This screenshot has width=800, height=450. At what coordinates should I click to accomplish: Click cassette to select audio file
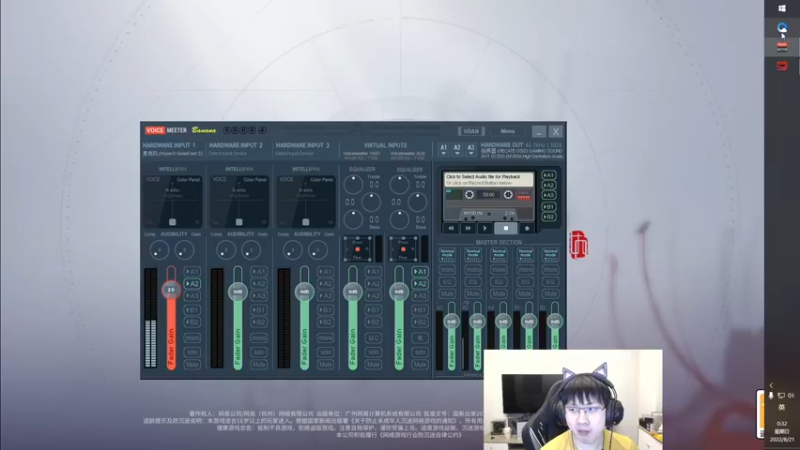(489, 180)
